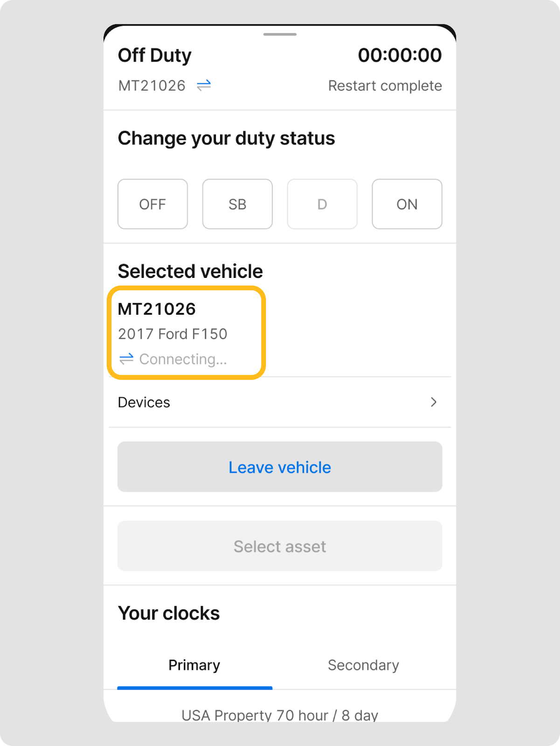
Task: Tap the Off Duty status header
Action: click(155, 55)
